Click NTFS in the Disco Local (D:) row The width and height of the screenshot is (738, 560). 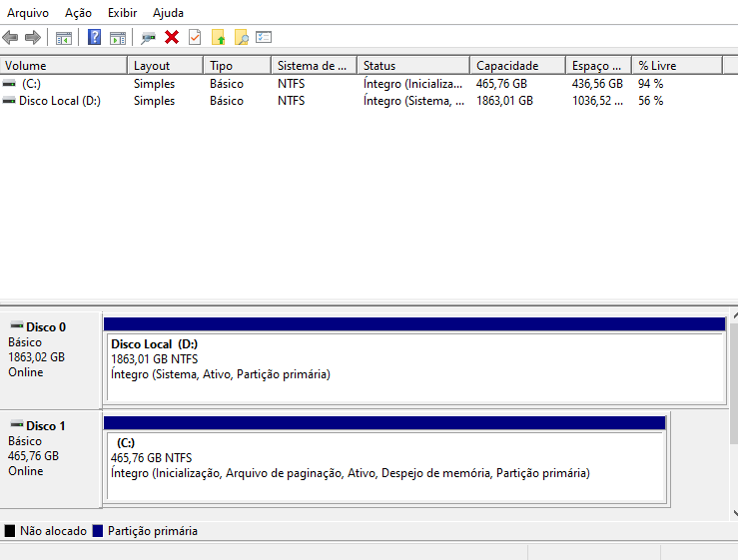[291, 101]
